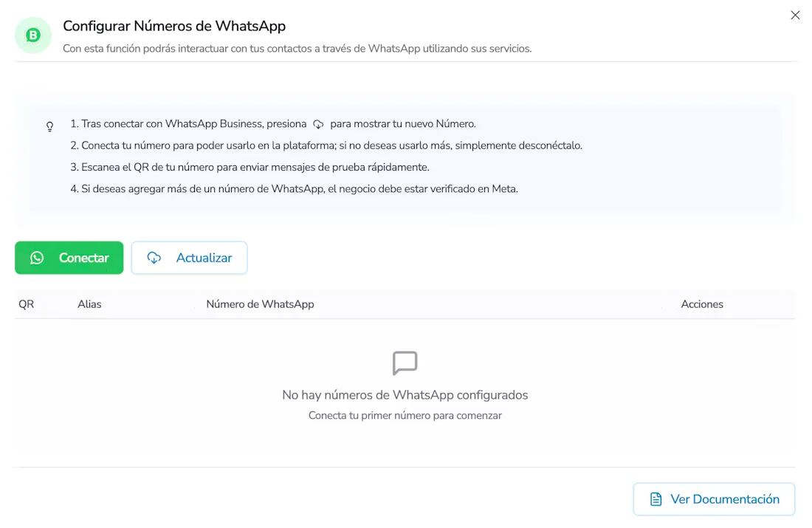This screenshot has height=528, width=812.
Task: Click instruction step 4 about Meta verification
Action: pyautogui.click(x=297, y=188)
